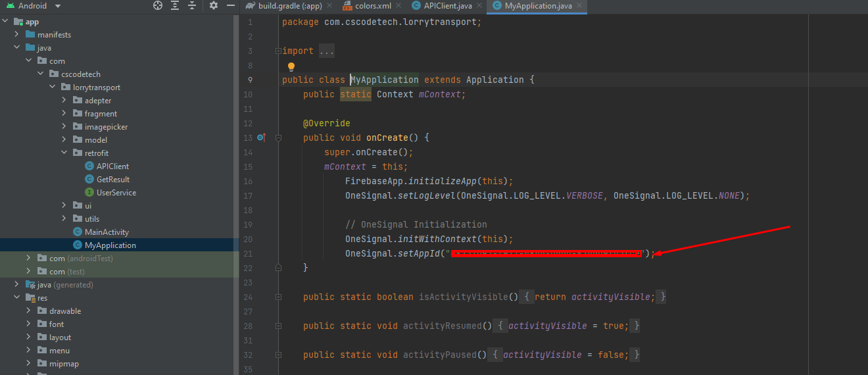Expand the manifests folder
The width and height of the screenshot is (868, 375).
tap(17, 35)
